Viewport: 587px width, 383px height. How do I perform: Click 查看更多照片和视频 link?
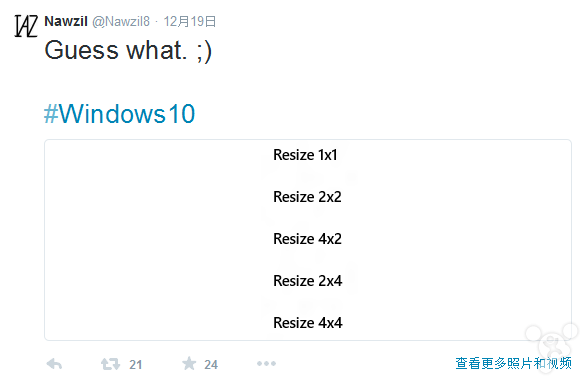point(513,363)
